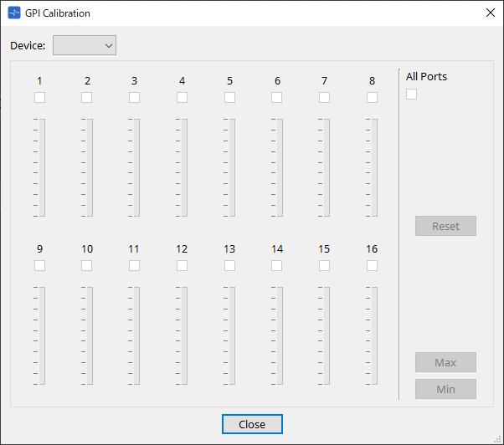Click the resize grip in window corner
The width and height of the screenshot is (504, 445).
[x=499, y=440]
